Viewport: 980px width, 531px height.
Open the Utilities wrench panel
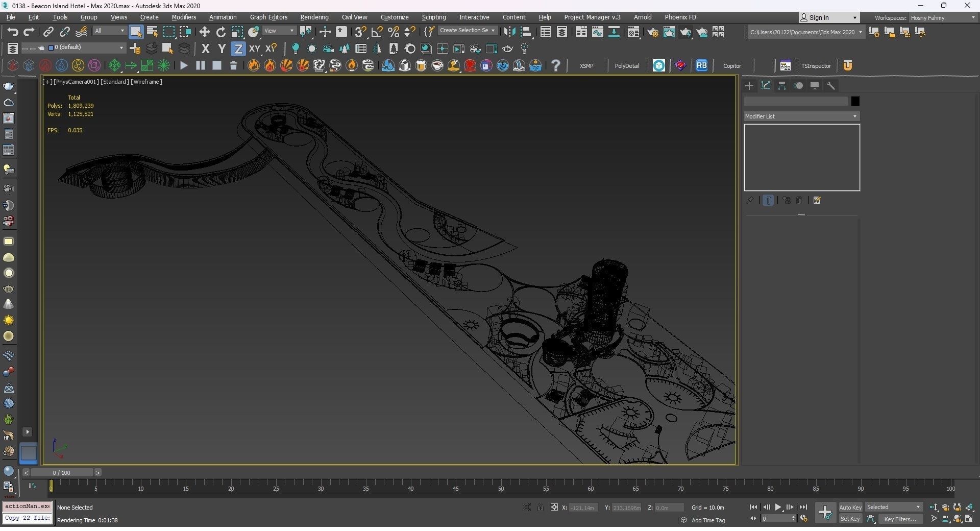point(831,86)
